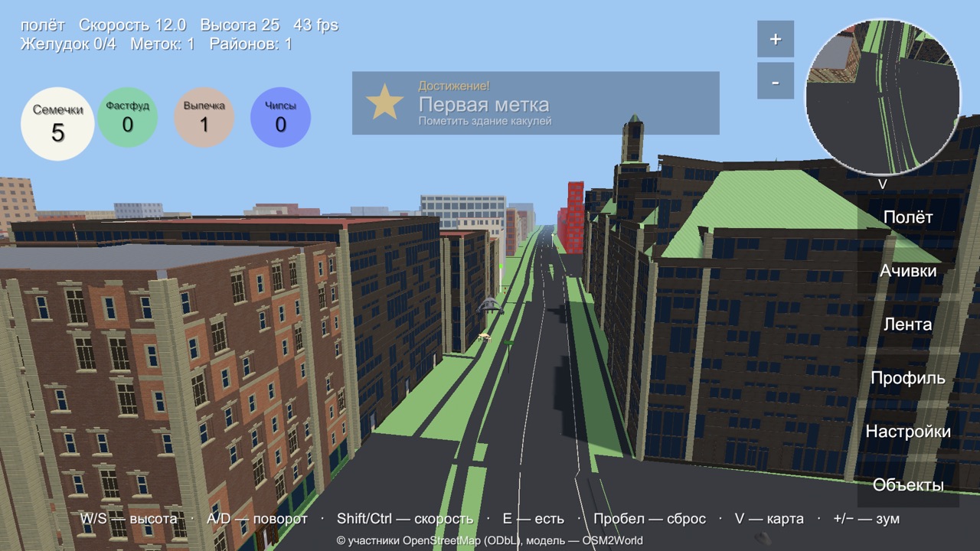Open the Ачивки achievements menu
980x551 pixels.
[908, 271]
